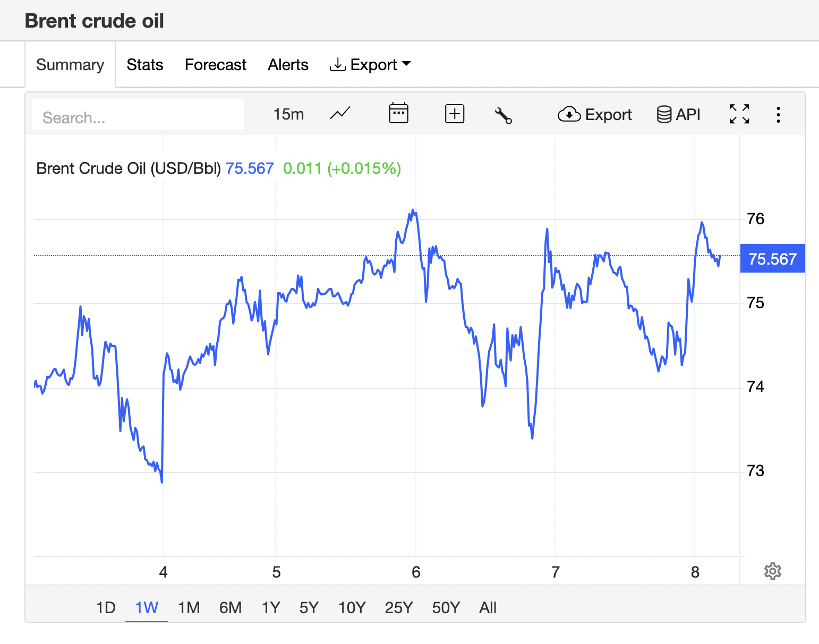This screenshot has height=644, width=819.
Task: Click the 75.567 current price label
Action: (x=773, y=259)
